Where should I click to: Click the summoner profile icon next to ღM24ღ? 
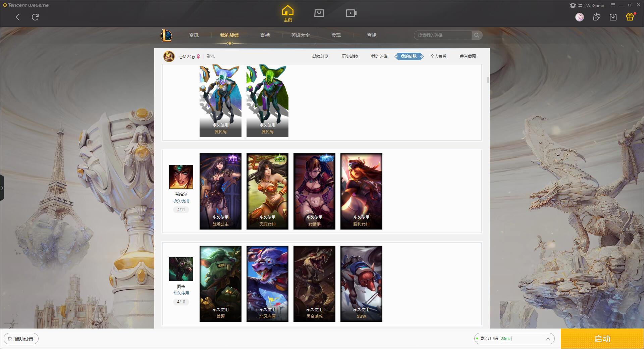pyautogui.click(x=169, y=56)
